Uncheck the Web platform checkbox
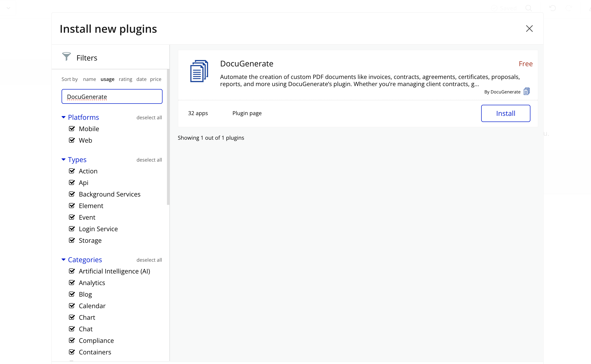 click(x=72, y=140)
